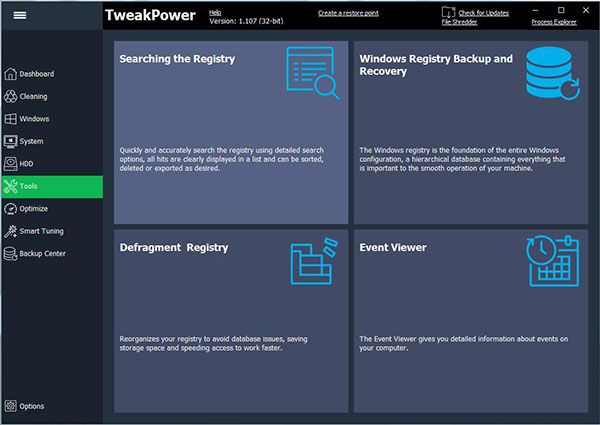This screenshot has height=425, width=600.
Task: Click the Backup Center database icon
Action: (11, 254)
